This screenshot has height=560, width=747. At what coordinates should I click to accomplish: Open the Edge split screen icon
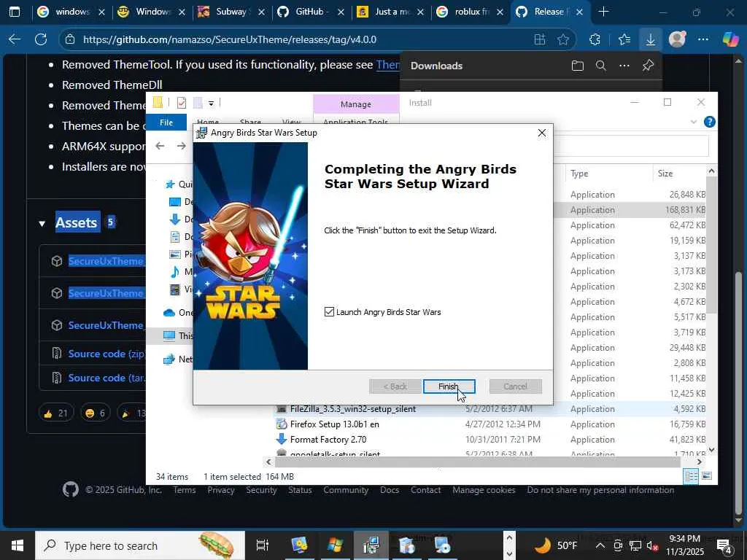tap(539, 39)
